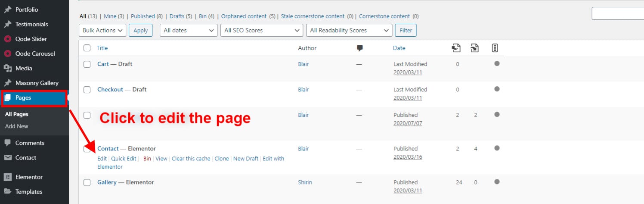Click the Masonry Gallery pin icon

(x=8, y=83)
